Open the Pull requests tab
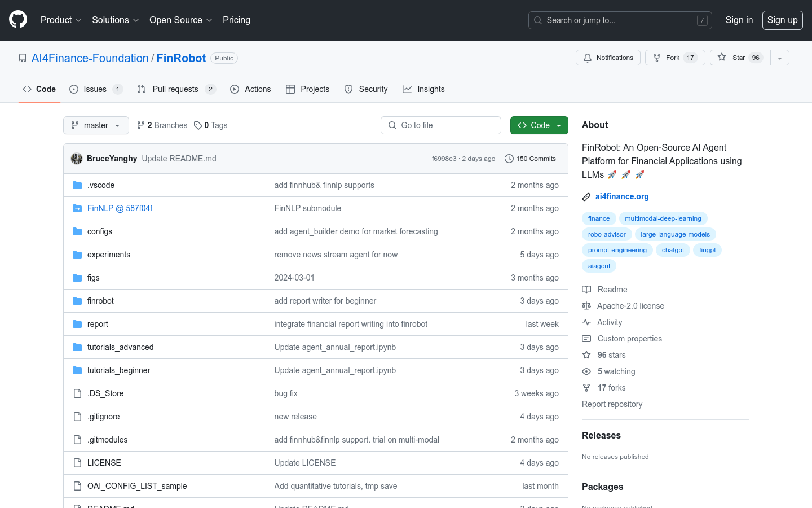This screenshot has width=812, height=508. click(175, 89)
